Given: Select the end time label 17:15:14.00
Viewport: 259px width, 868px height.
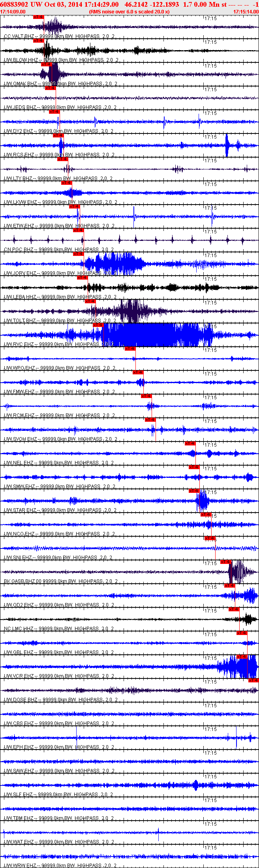Looking at the screenshot, I should coord(246,12).
